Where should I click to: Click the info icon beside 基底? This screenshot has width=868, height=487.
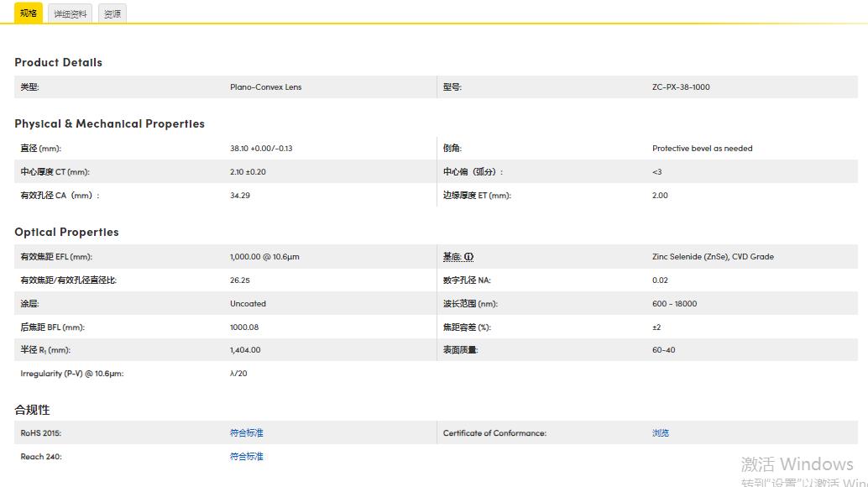tap(468, 256)
